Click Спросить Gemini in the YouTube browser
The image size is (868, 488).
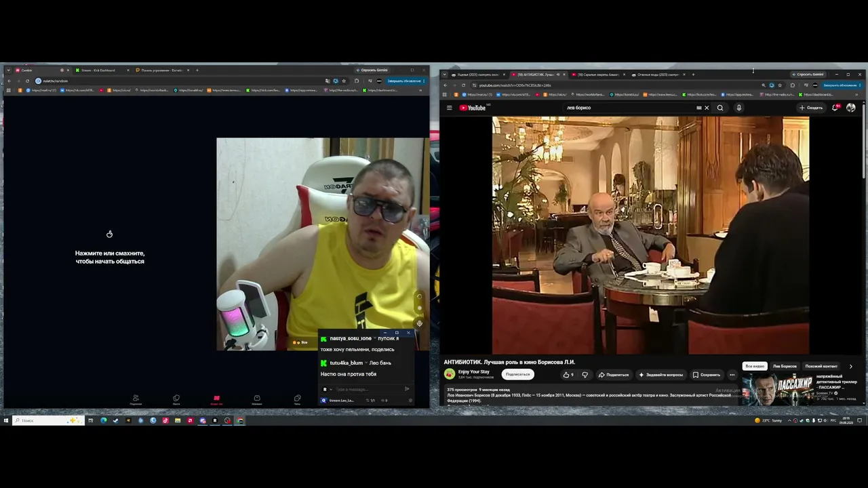click(x=808, y=75)
